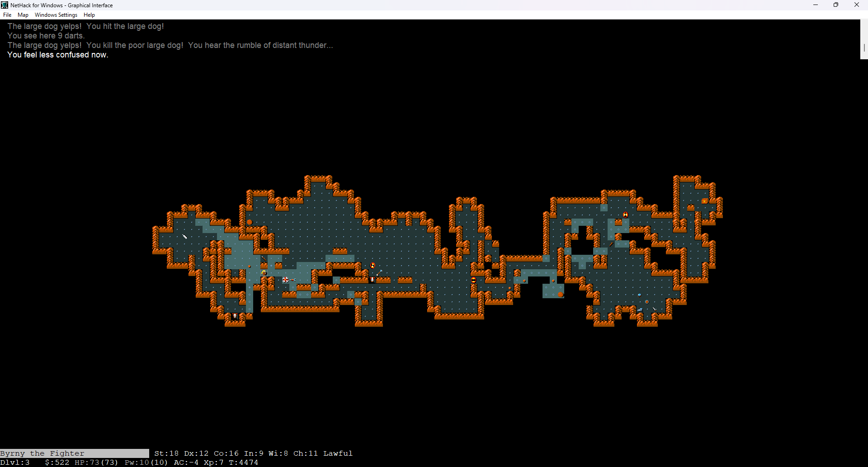Open the File menu
The height and width of the screenshot is (467, 868).
coord(7,15)
